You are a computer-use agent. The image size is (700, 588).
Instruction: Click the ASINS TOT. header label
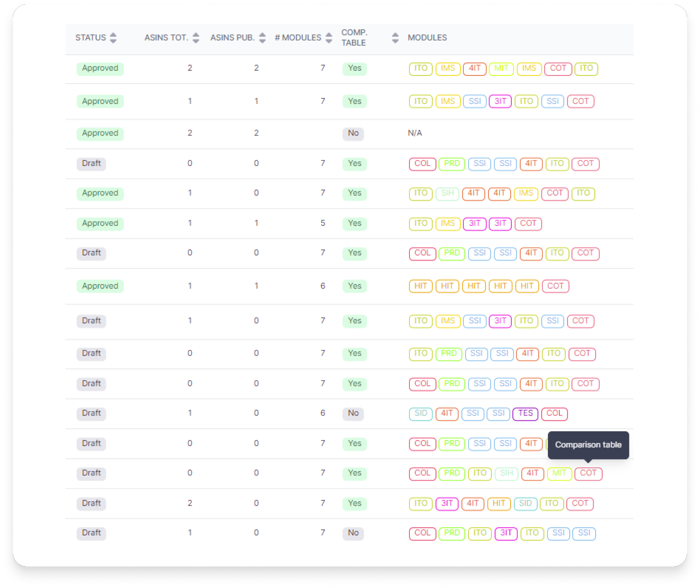point(166,38)
